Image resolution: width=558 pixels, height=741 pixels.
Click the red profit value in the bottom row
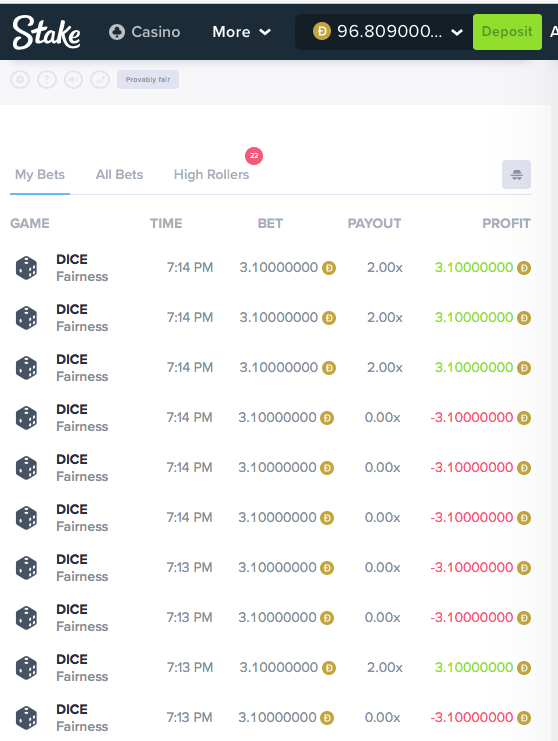click(472, 717)
